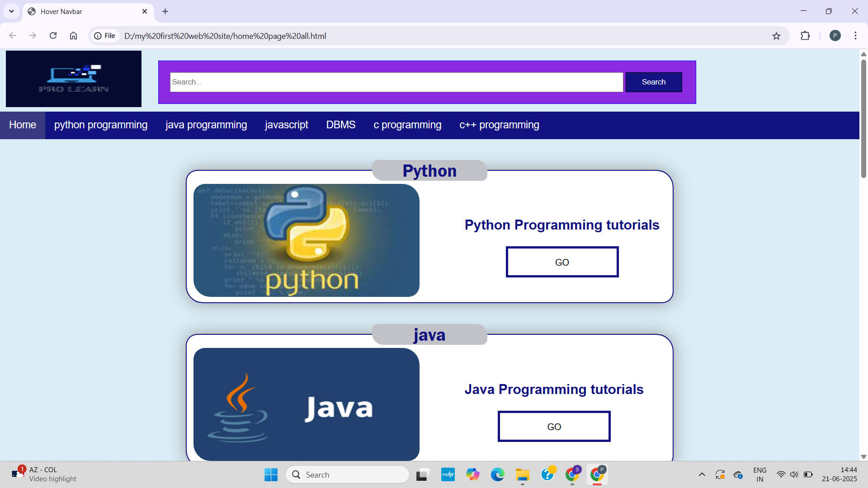Click the Windows taskbar search box
The width and height of the screenshot is (868, 488).
347,474
